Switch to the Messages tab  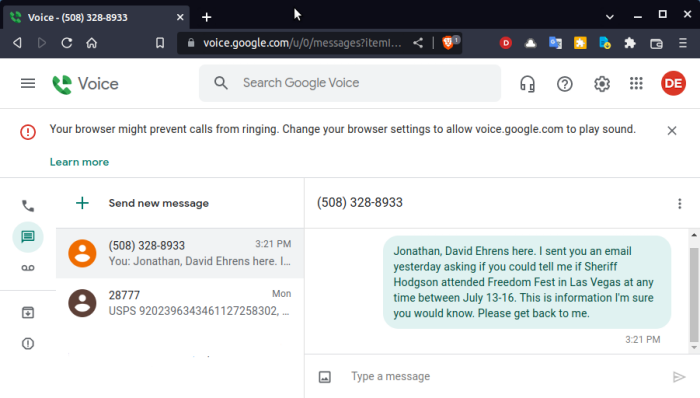point(28,236)
